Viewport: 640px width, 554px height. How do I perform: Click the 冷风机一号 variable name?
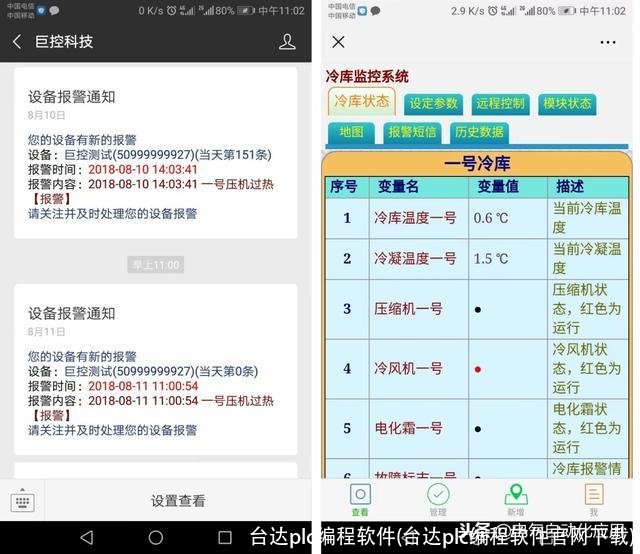point(408,369)
